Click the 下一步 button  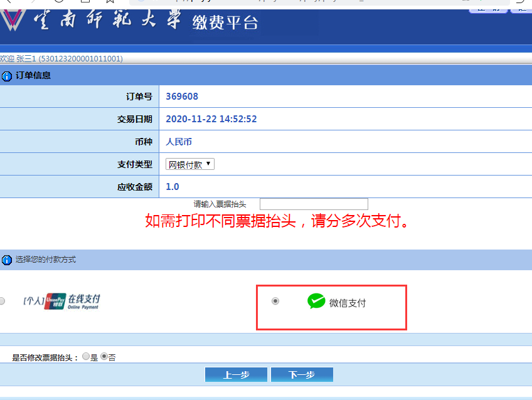point(302,374)
